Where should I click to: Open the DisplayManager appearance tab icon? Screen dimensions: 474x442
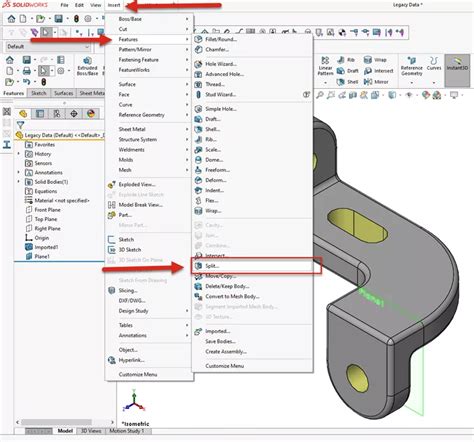pos(91,114)
